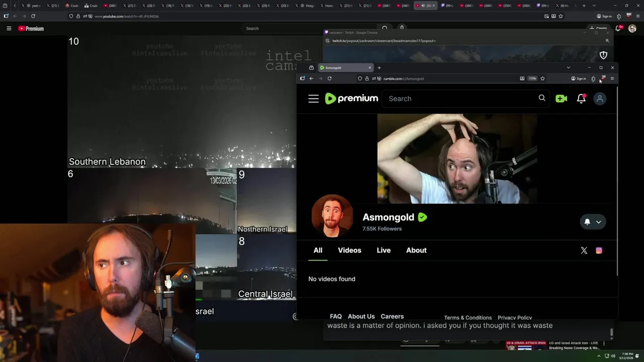Image resolution: width=644 pixels, height=362 pixels.
Task: Bookmark the rumble.com page with star
Action: pyautogui.click(x=542, y=78)
